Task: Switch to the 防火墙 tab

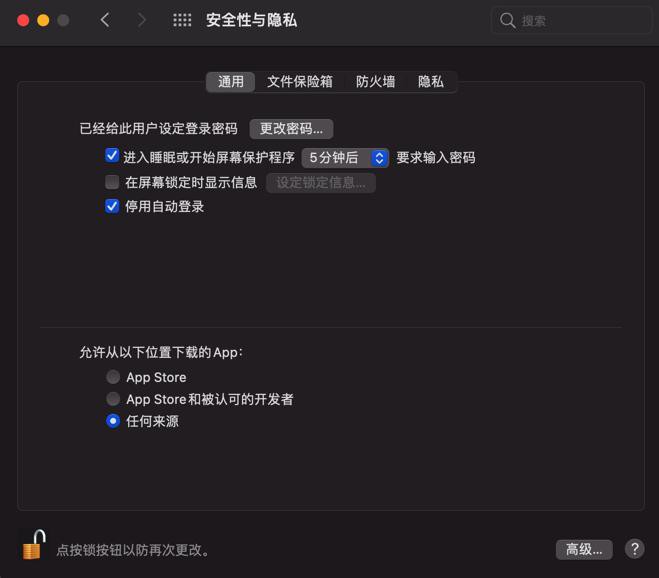Action: (x=375, y=82)
